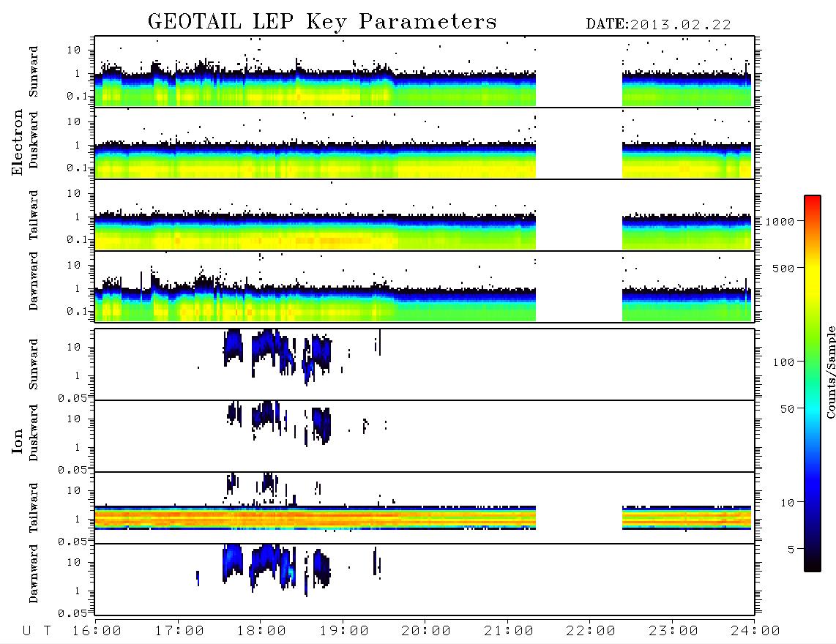836x644 pixels.
Task: Click the rainbow Counts/Sample color bar
Action: (x=813, y=383)
